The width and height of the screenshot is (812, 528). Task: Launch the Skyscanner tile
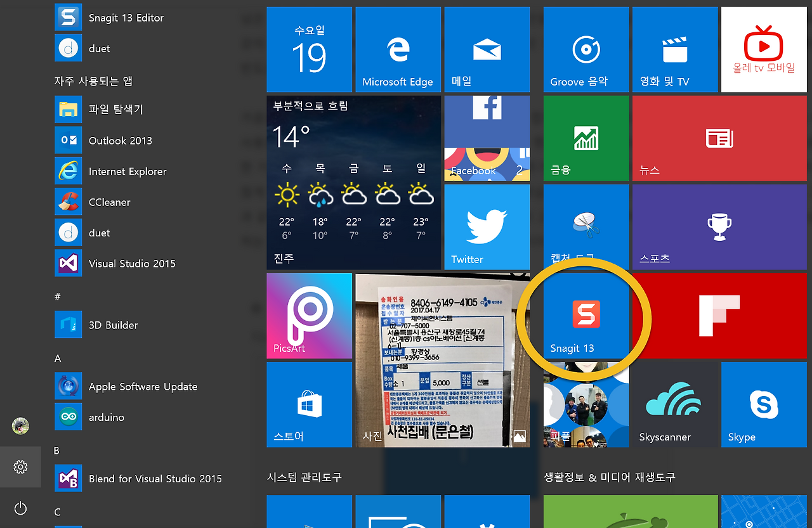(675, 404)
